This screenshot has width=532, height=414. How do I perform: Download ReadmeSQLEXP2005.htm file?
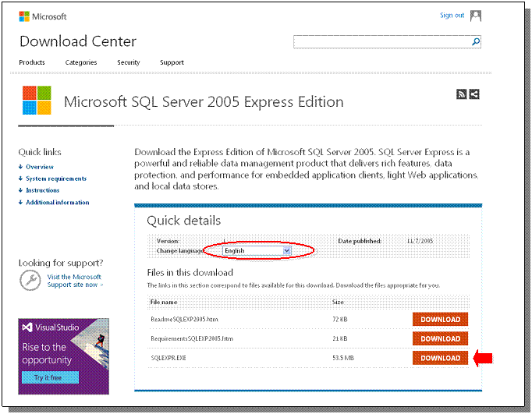(x=440, y=320)
